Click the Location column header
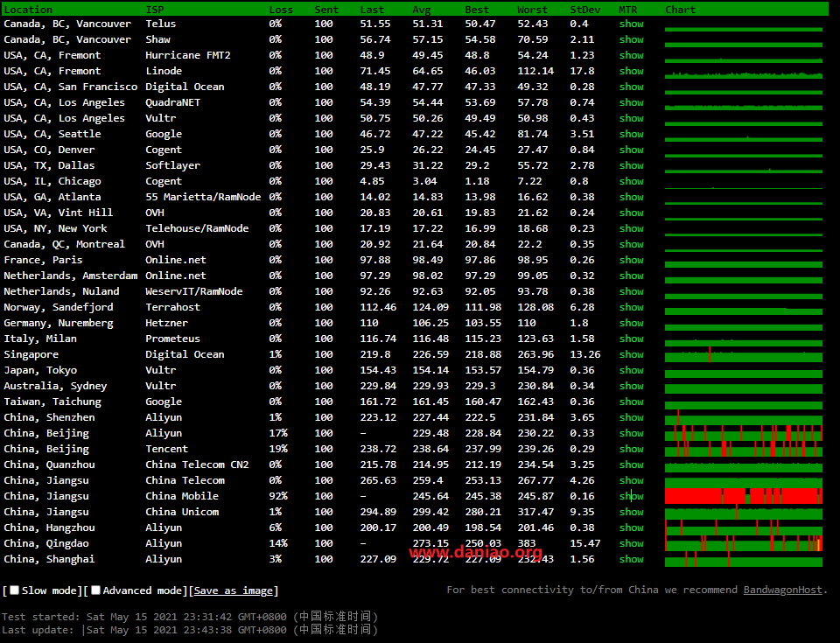 point(28,10)
